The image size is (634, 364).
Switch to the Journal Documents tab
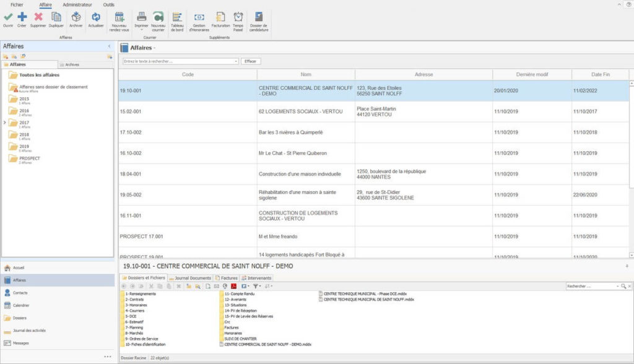click(x=192, y=277)
